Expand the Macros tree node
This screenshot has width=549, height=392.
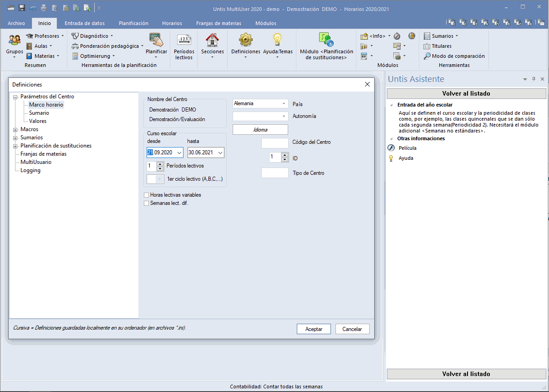click(15, 129)
